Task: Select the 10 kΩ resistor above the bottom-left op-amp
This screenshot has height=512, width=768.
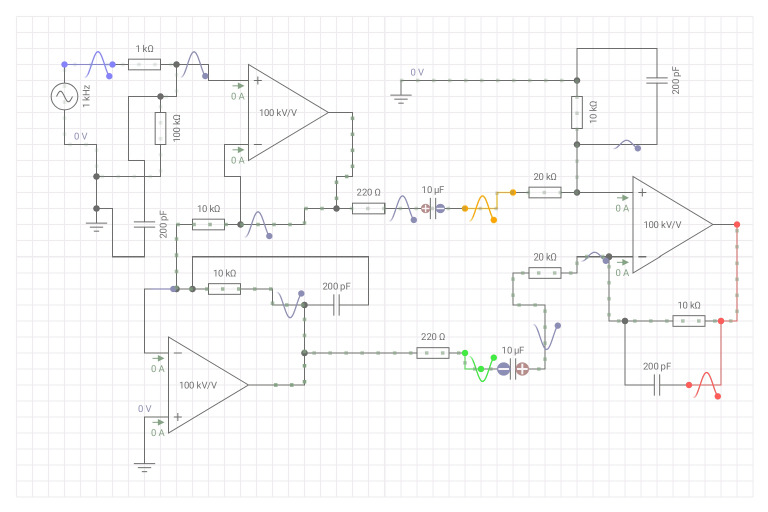Action: click(224, 289)
